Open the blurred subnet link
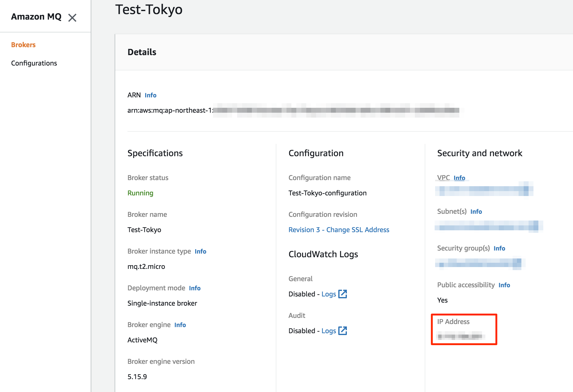 click(x=489, y=226)
